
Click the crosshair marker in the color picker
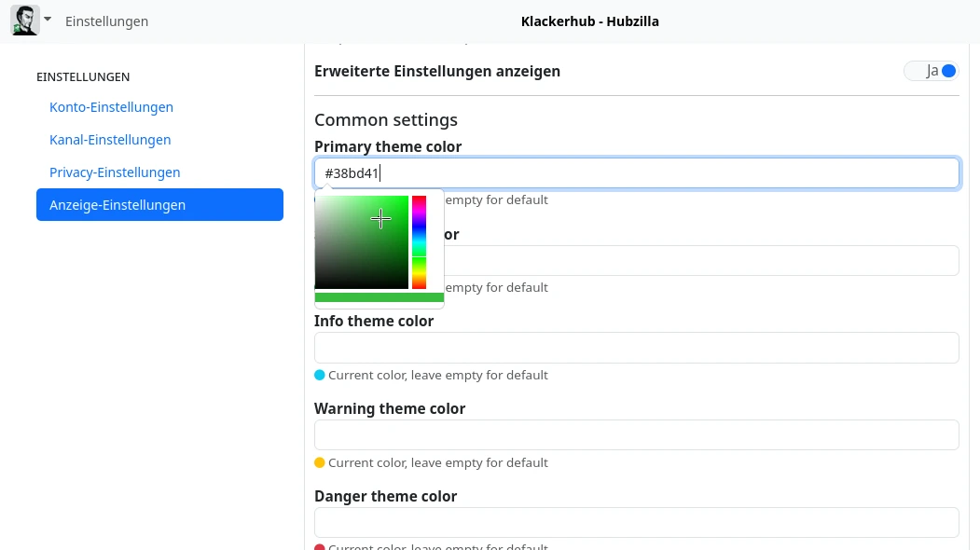pos(380,219)
